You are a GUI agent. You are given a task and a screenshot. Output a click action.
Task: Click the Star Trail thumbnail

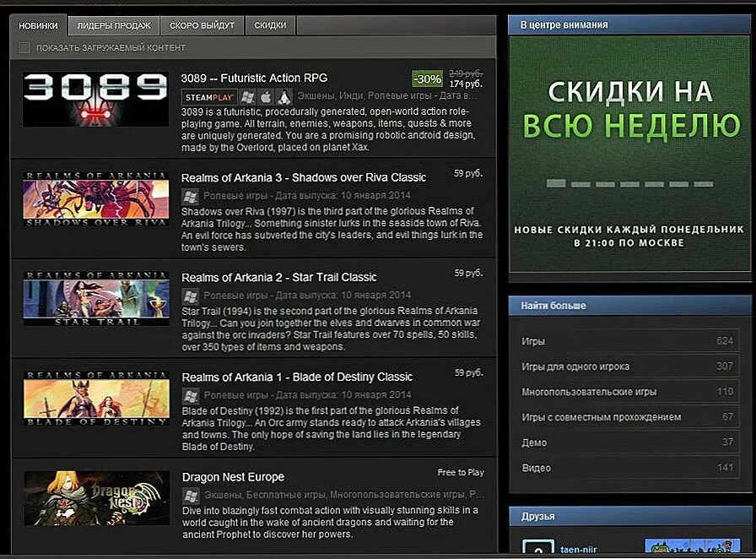96,299
